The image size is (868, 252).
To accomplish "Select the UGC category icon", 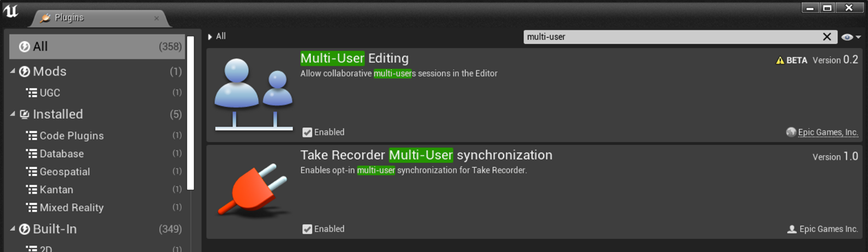I will (x=32, y=93).
